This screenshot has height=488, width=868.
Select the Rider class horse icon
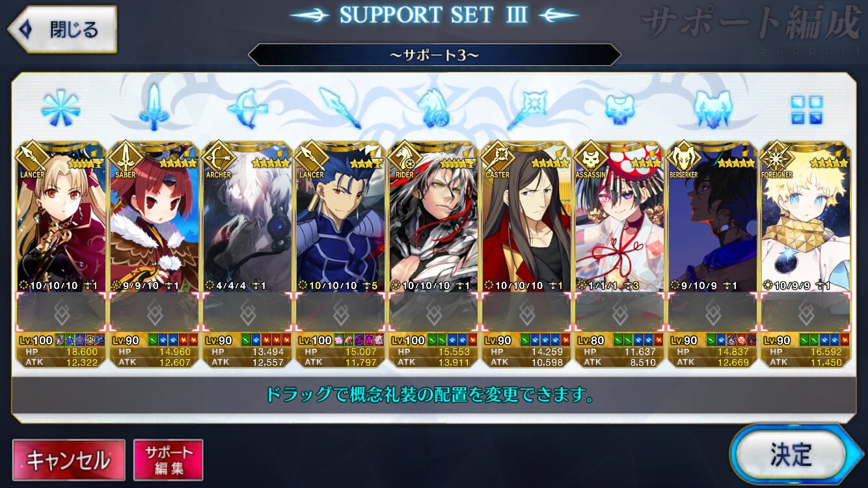(x=433, y=108)
